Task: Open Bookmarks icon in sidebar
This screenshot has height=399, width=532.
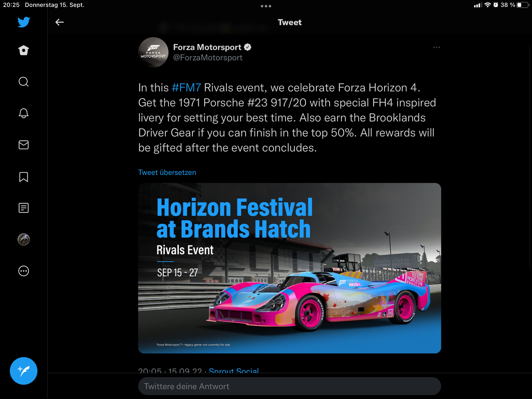Action: click(x=24, y=177)
